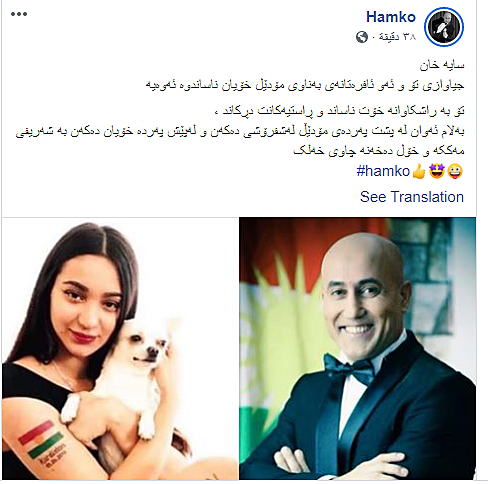Viewport: 488px width, 484px height.
Task: Click See Translation under the post
Action: tap(412, 197)
